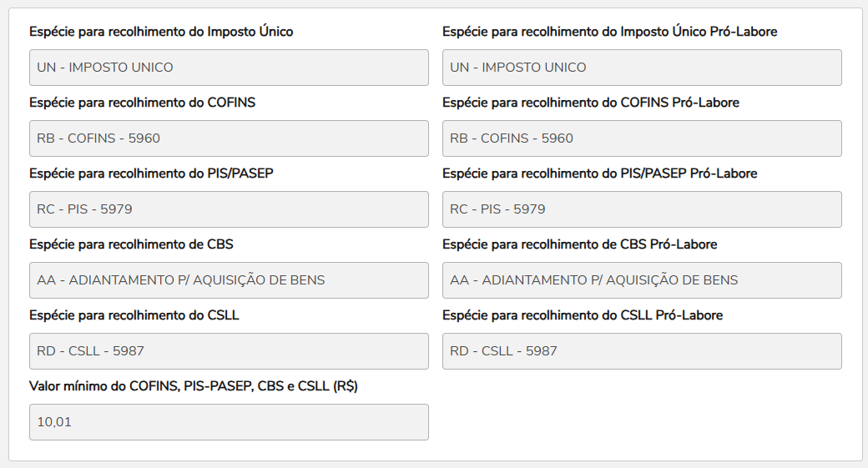Select the CSLL Pró-Labore espécie field
Viewport: 868px width, 468px height.
[642, 351]
